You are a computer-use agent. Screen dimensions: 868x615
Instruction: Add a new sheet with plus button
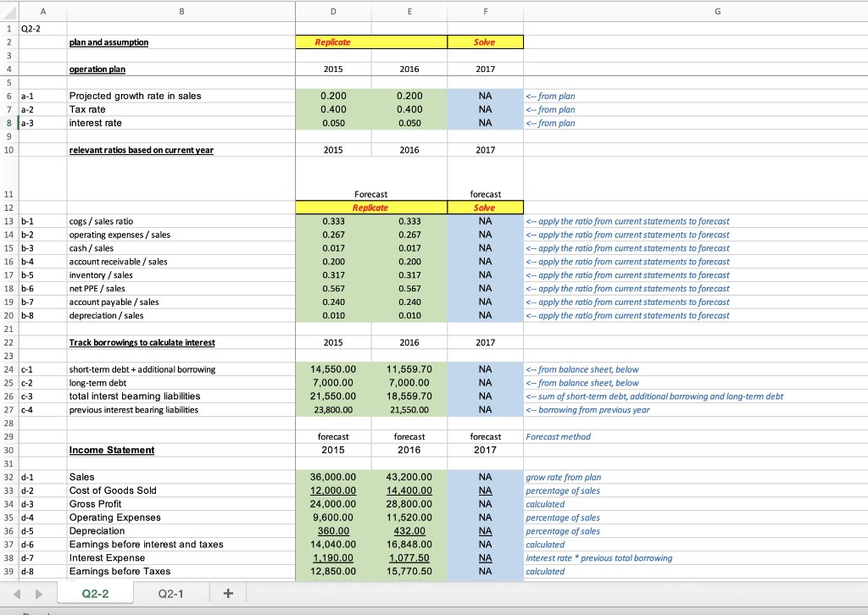click(228, 594)
